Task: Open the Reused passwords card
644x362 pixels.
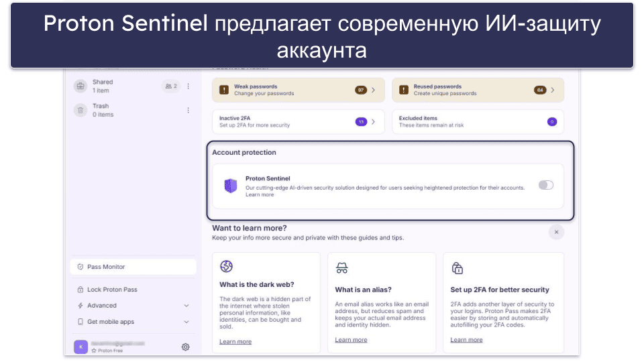Action: point(478,90)
